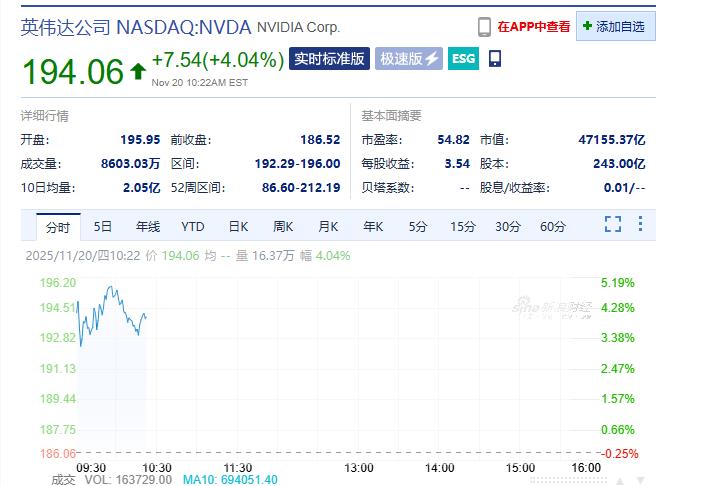Viewport: 705px width, 486px height.
Task: Click the 52周区间 value 86.60-212.19
Action: click(x=301, y=187)
